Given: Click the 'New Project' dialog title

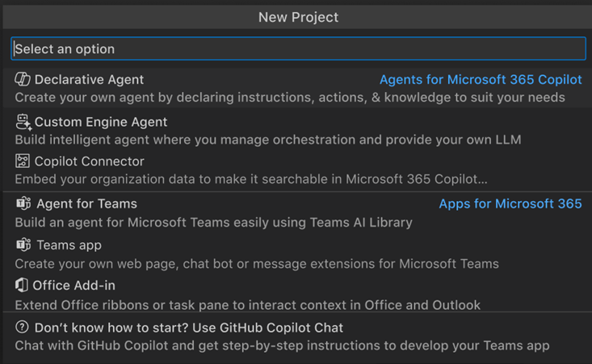Looking at the screenshot, I should pyautogui.click(x=298, y=17).
